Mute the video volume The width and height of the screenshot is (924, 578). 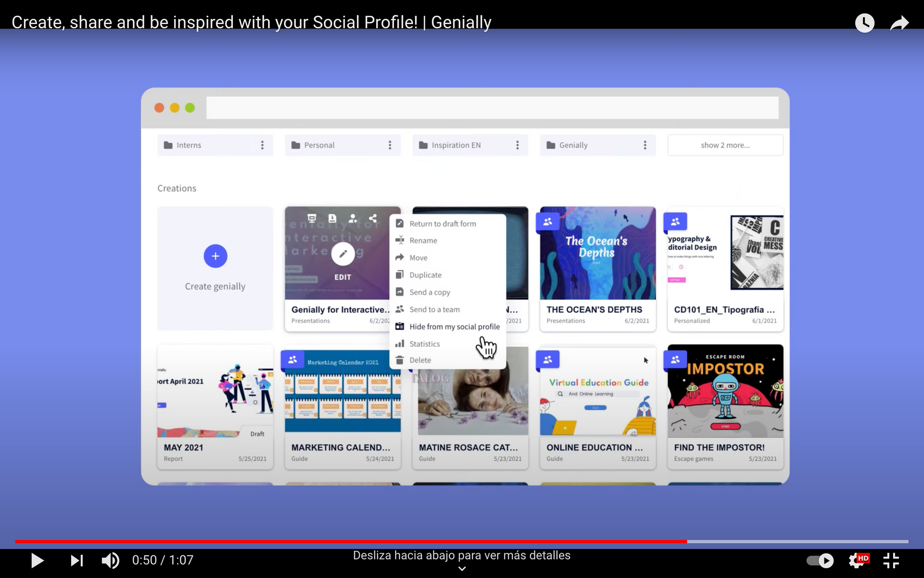click(110, 560)
